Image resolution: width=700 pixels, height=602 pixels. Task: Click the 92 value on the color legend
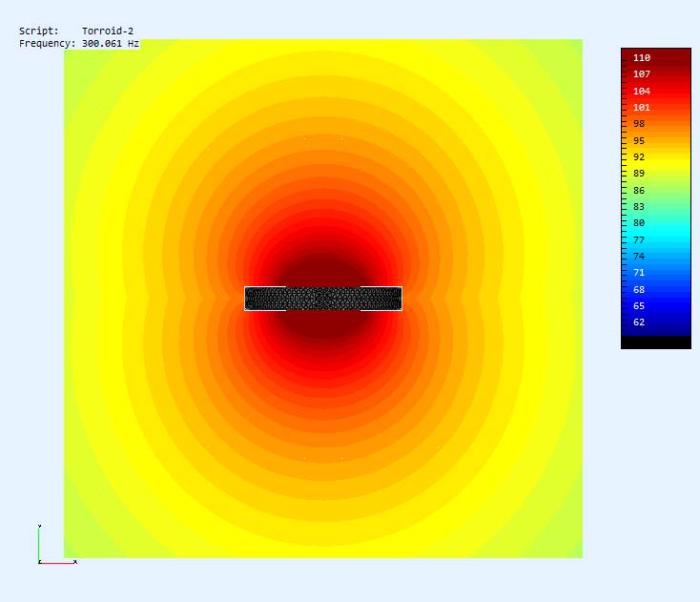pos(639,157)
